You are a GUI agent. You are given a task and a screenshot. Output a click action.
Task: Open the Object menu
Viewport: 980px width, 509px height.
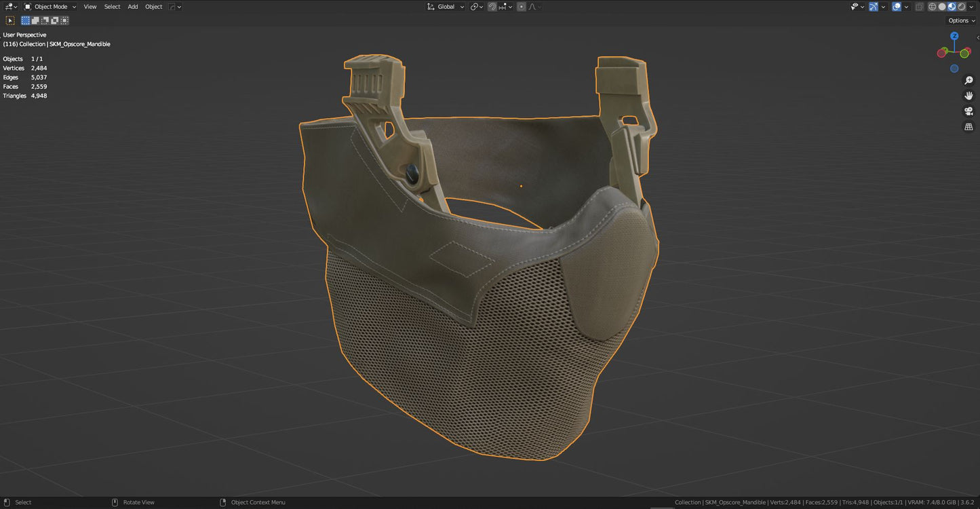(153, 6)
